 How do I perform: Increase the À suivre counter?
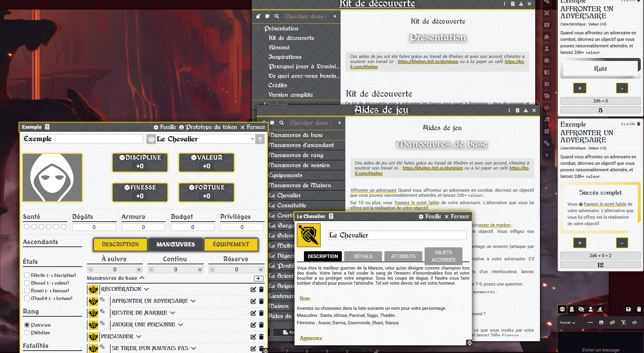pos(139,270)
